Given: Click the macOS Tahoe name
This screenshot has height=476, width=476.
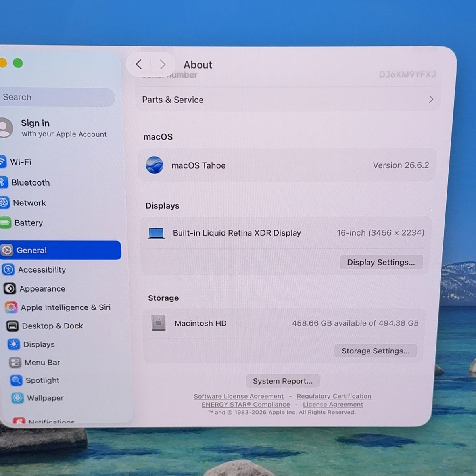Looking at the screenshot, I should tap(198, 166).
